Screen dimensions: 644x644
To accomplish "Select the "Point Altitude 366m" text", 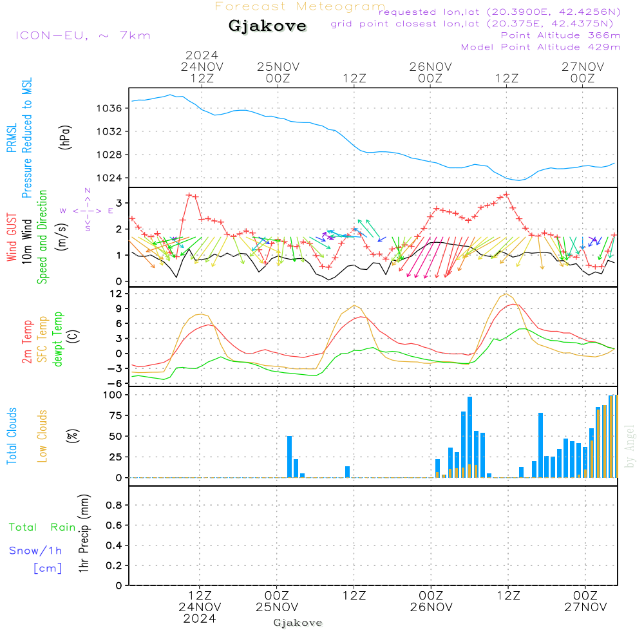I will pos(561,35).
